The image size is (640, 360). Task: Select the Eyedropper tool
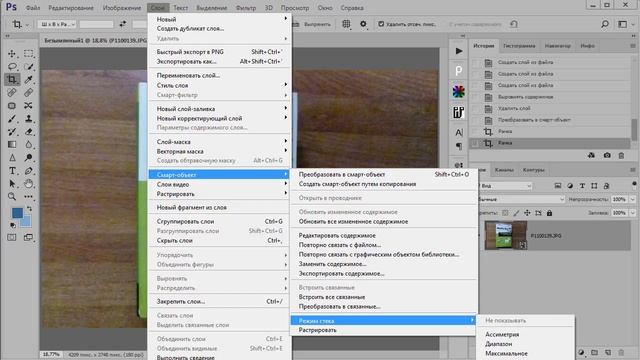point(29,80)
